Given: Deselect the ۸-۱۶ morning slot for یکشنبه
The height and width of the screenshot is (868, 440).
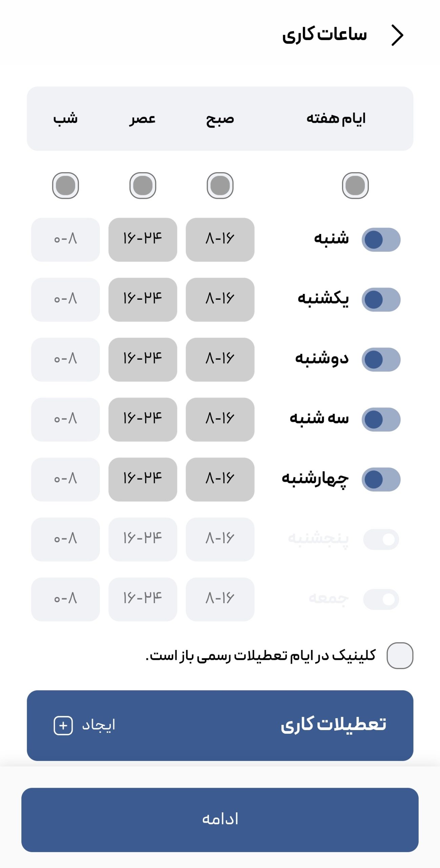Looking at the screenshot, I should pyautogui.click(x=220, y=300).
